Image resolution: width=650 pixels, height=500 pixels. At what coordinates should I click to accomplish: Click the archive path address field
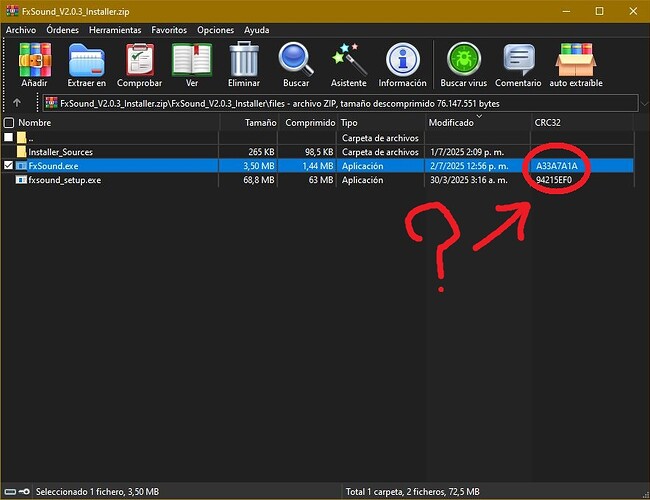[340, 103]
